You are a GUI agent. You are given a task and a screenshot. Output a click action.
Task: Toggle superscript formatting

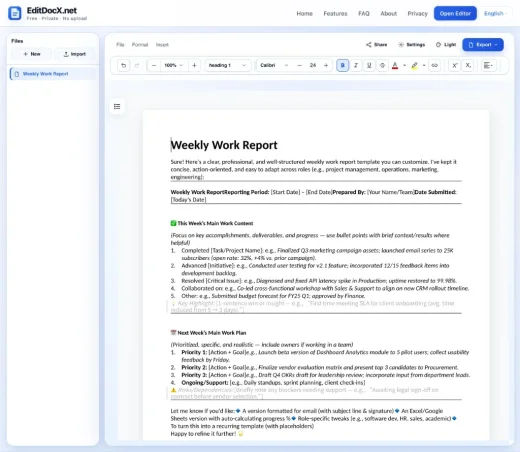click(454, 65)
